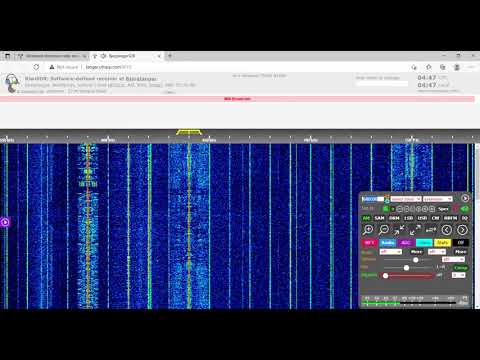Open a new browser tab with plus
480x360 pixels.
point(170,56)
